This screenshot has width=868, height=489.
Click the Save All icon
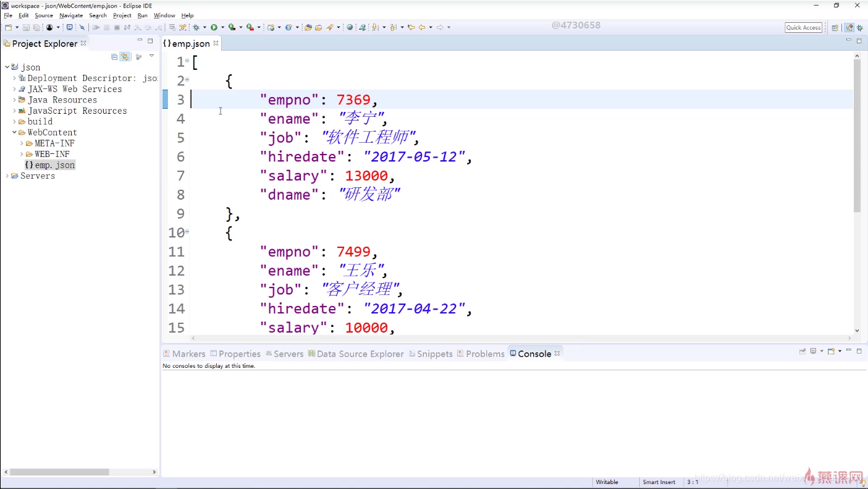[36, 27]
